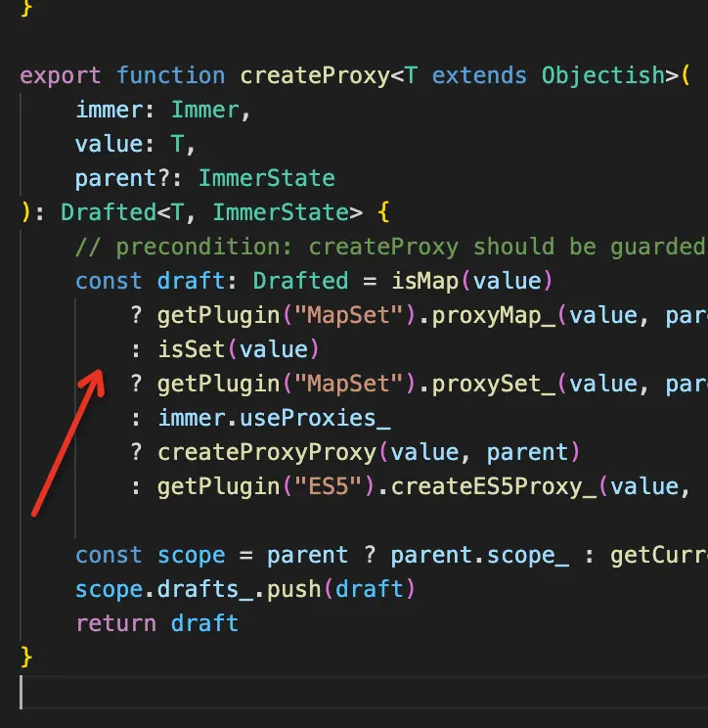Click the proxySet_ method name
This screenshot has height=728, width=708.
[x=494, y=384]
